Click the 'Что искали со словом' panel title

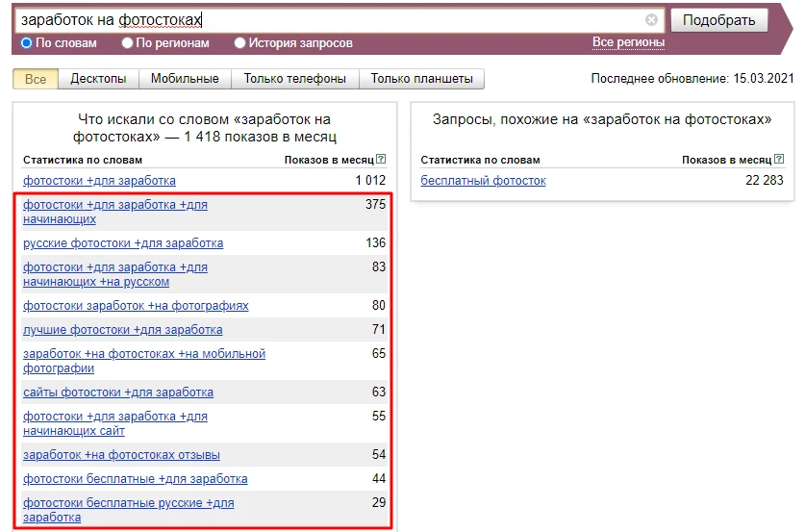pos(204,128)
